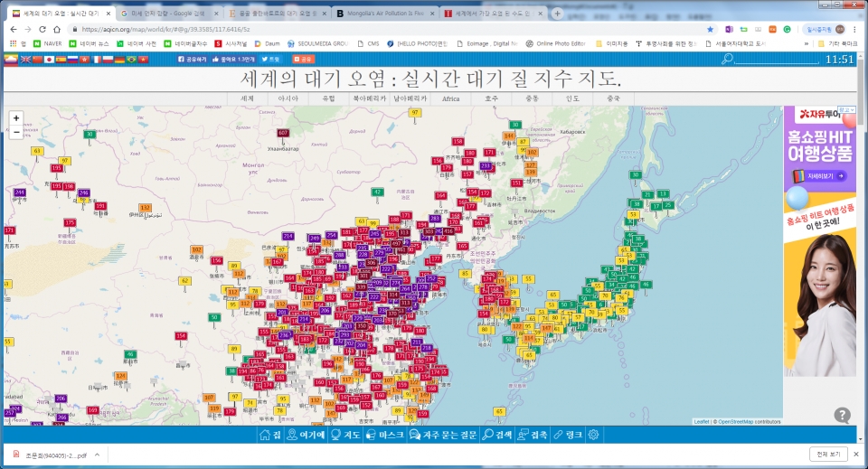Bookmark this page with star icon
The image size is (868, 469).
tap(711, 29)
